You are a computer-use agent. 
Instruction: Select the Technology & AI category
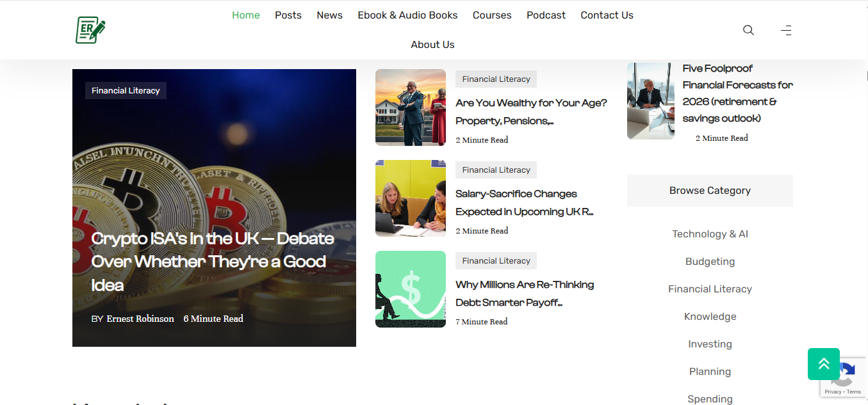(x=710, y=234)
